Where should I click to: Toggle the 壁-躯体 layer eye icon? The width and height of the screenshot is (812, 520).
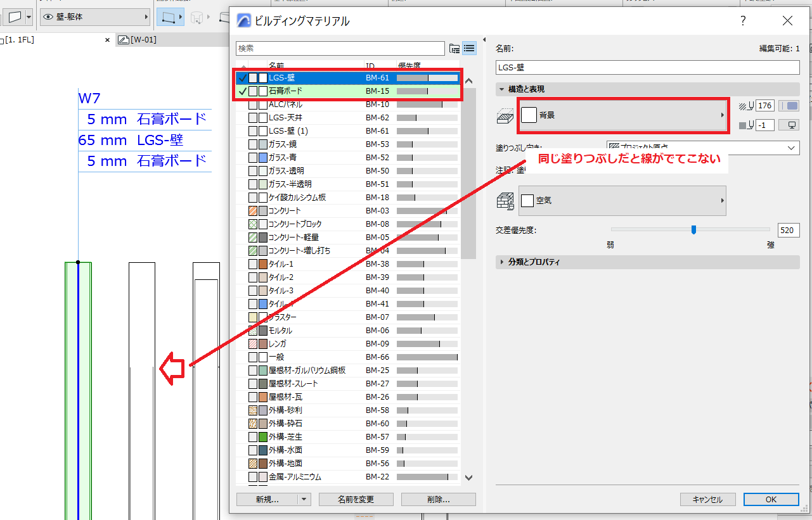[x=48, y=17]
